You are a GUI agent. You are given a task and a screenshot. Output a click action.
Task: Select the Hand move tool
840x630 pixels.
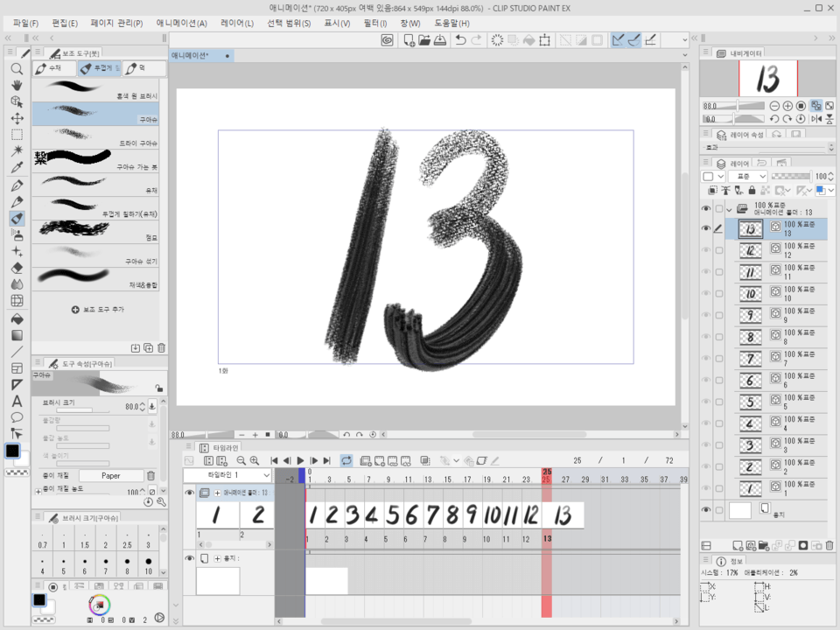[17, 85]
